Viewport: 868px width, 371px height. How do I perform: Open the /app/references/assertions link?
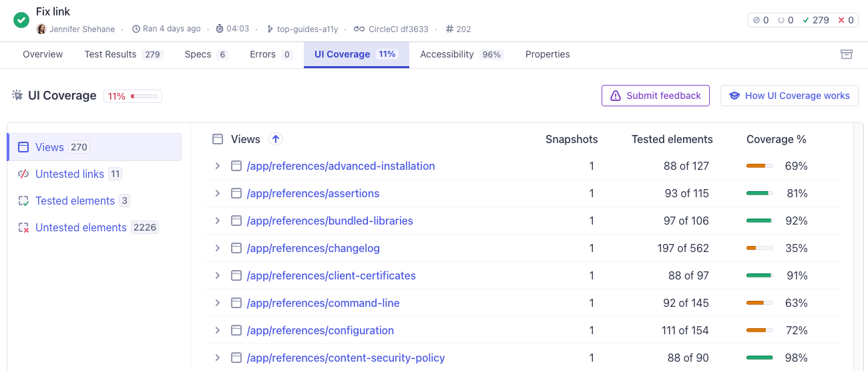[312, 193]
